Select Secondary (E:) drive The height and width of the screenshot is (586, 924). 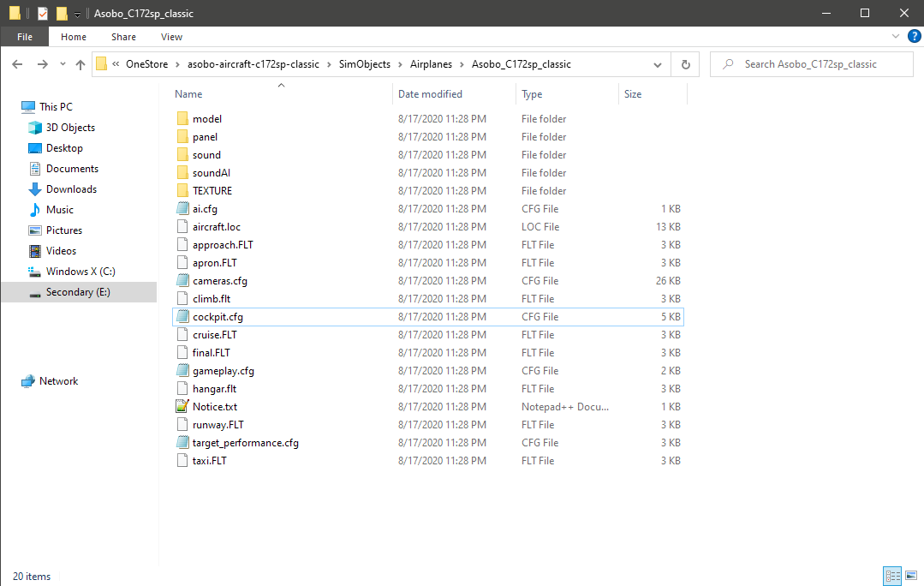79,292
